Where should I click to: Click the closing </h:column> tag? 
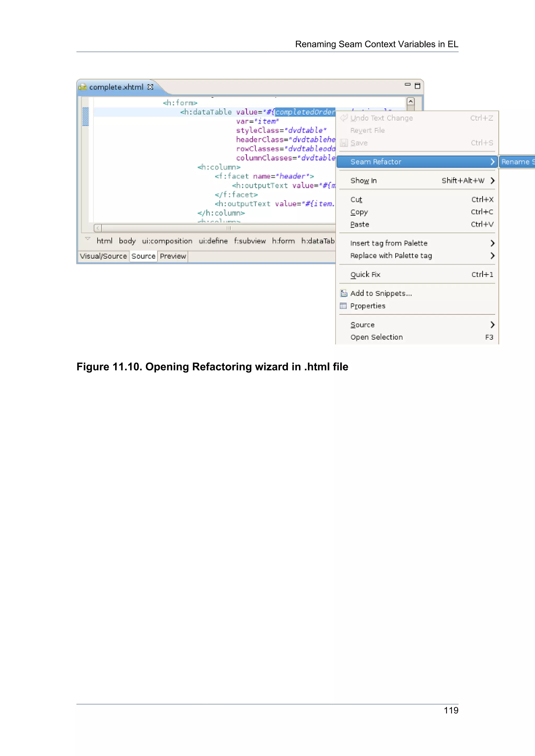point(221,213)
